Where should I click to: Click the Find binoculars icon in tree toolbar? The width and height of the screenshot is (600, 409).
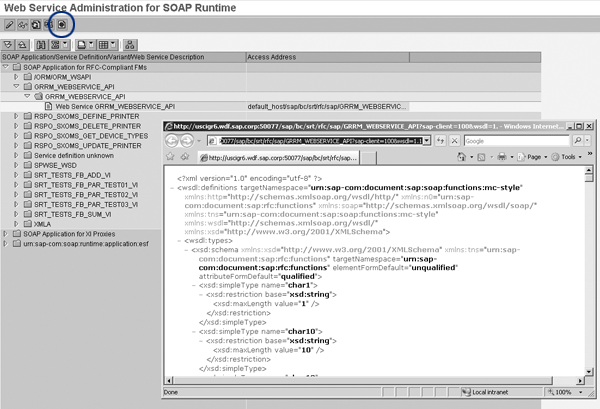[41, 46]
